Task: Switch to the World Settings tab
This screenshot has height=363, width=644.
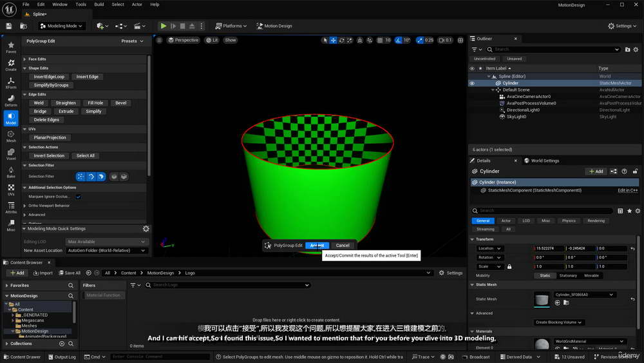Action: click(x=542, y=161)
